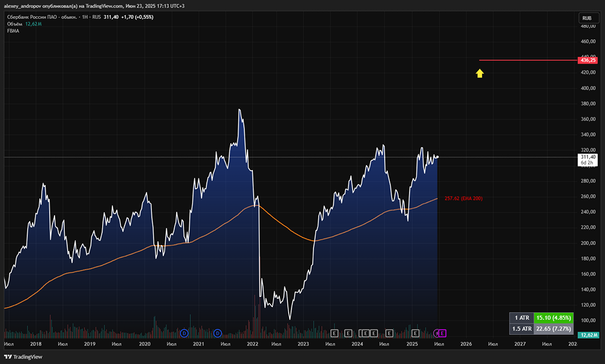Viewport: 605px width, 364px height.
Task: Click the 100,00 price axis label
Action: click(588, 321)
